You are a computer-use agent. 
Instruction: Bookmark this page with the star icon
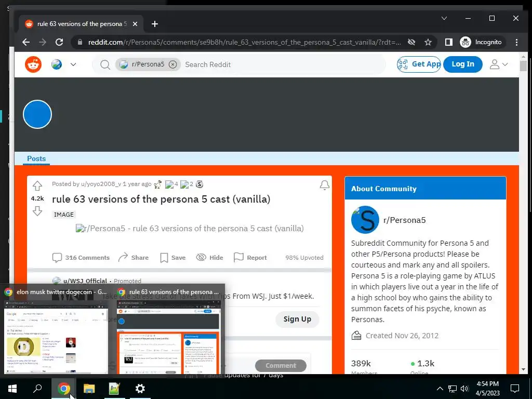[428, 42]
